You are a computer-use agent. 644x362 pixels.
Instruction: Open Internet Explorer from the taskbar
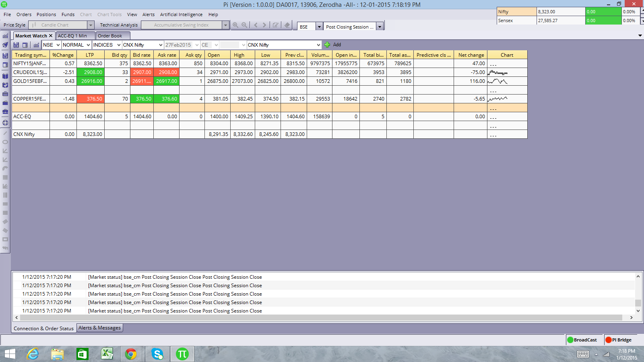coord(33,354)
